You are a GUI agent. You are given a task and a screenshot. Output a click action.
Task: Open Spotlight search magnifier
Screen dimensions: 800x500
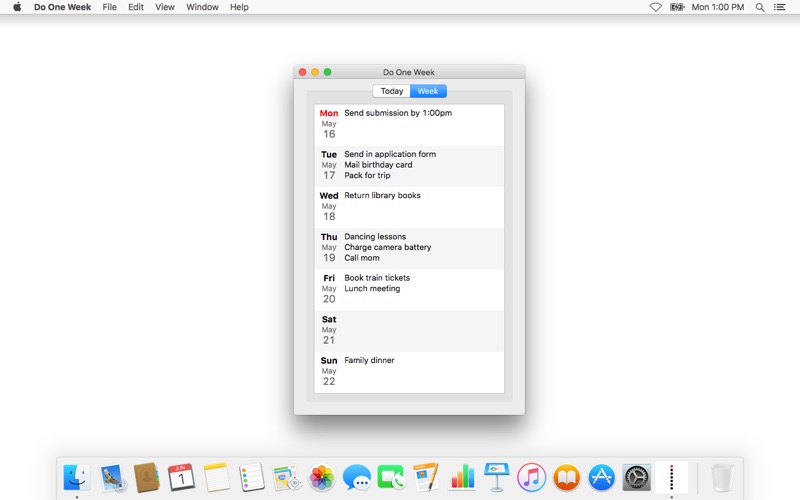[x=760, y=7]
